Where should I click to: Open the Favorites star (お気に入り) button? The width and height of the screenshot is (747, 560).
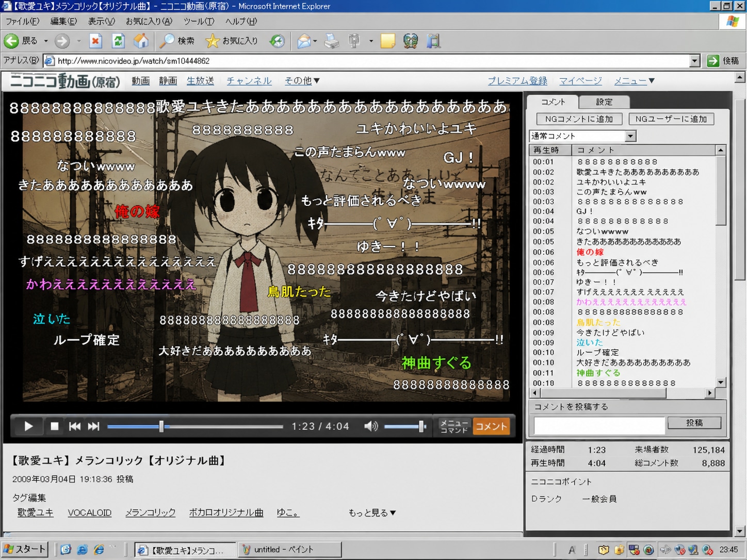[232, 41]
